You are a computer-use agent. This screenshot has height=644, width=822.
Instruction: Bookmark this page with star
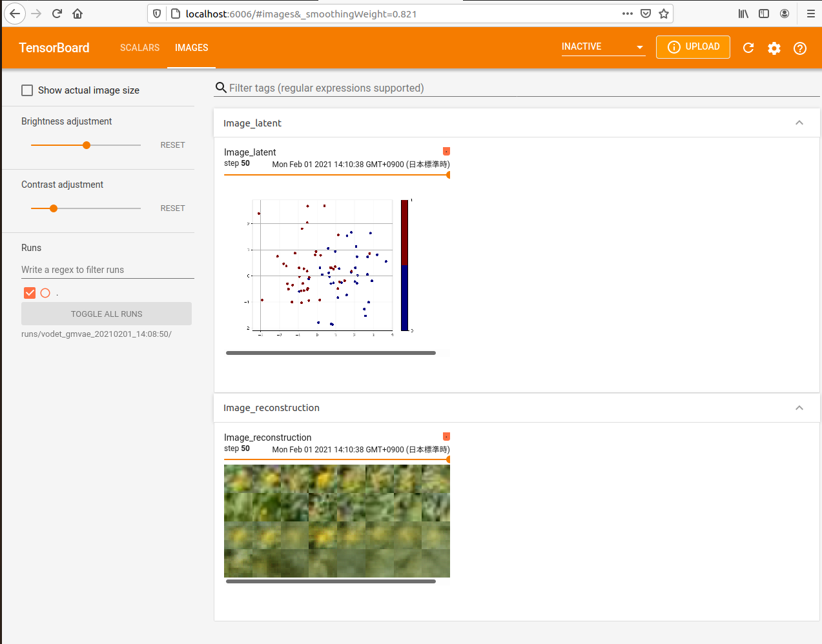coord(664,14)
